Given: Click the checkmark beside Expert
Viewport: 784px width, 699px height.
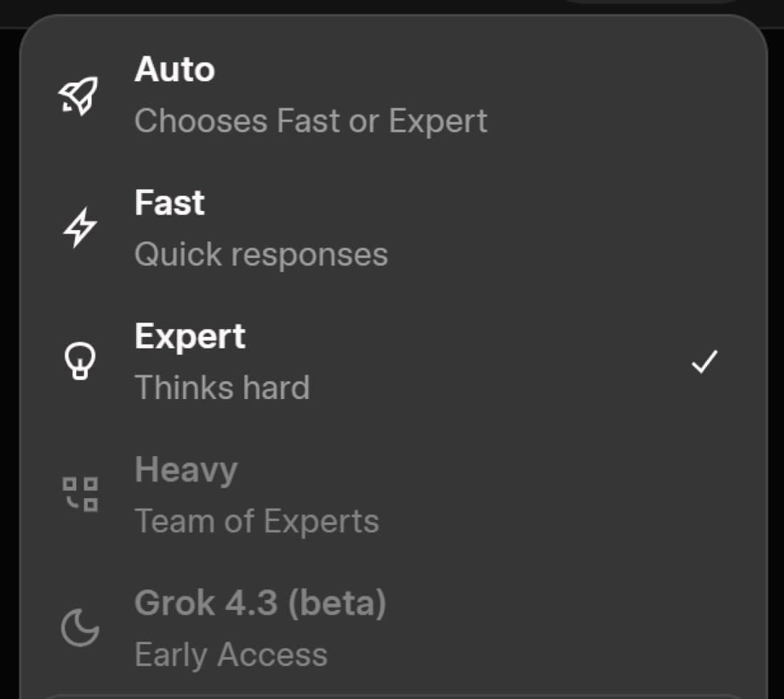Looking at the screenshot, I should pyautogui.click(x=705, y=361).
